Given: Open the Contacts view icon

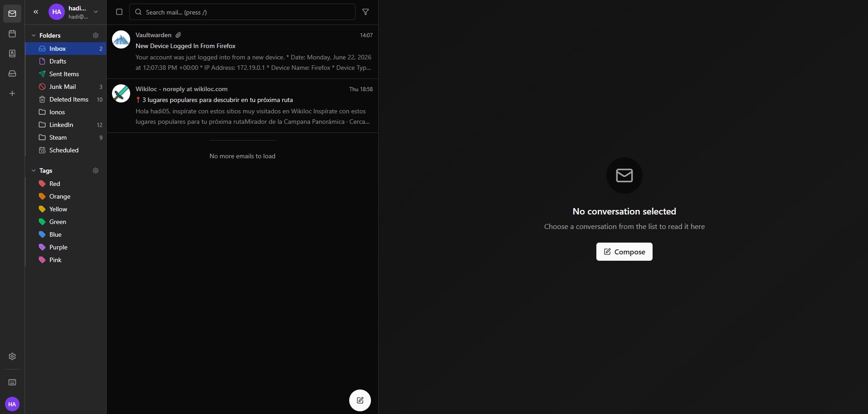Looking at the screenshot, I should pos(12,54).
